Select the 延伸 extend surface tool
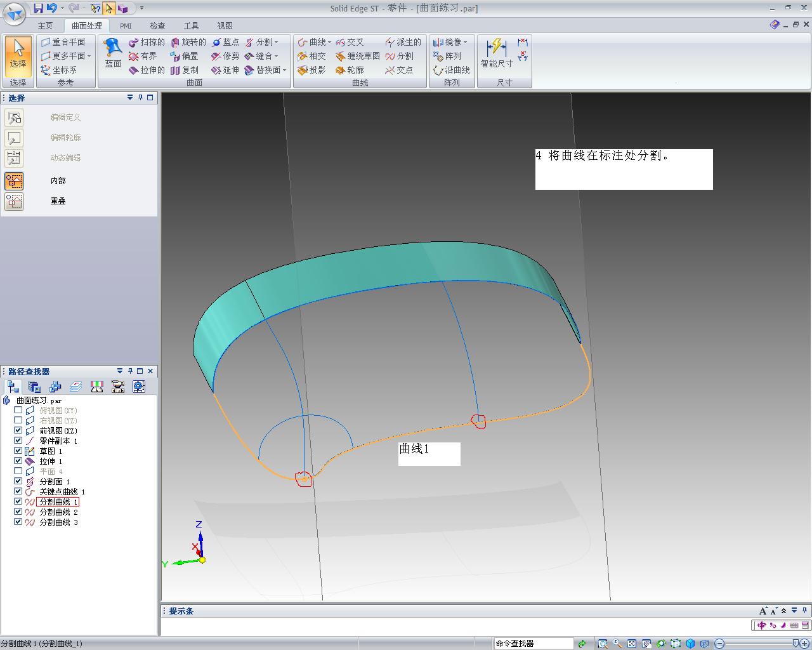Image resolution: width=812 pixels, height=650 pixels. (225, 70)
